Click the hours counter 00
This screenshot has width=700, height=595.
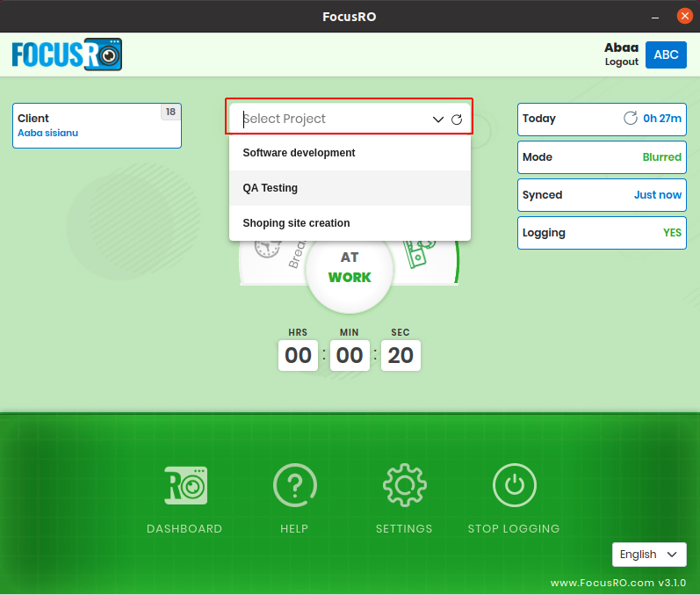(299, 356)
